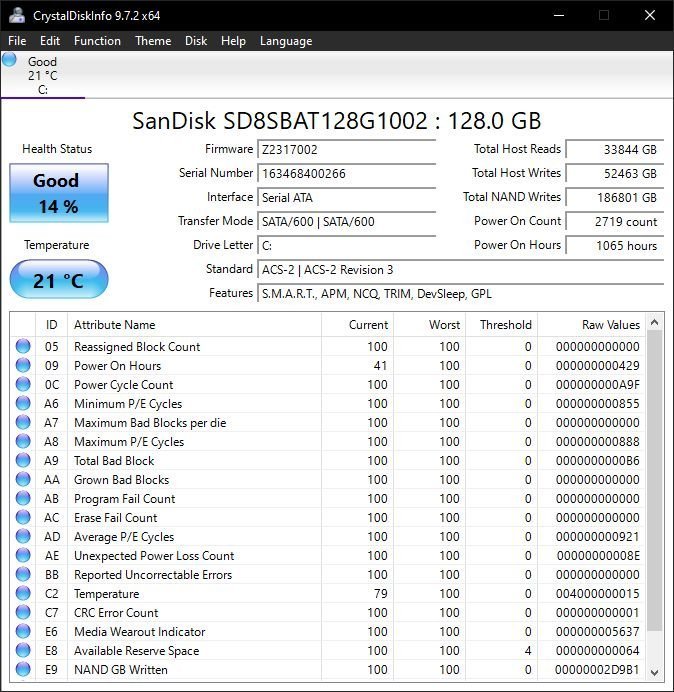Click status orb for Total Bad Block

click(x=23, y=461)
